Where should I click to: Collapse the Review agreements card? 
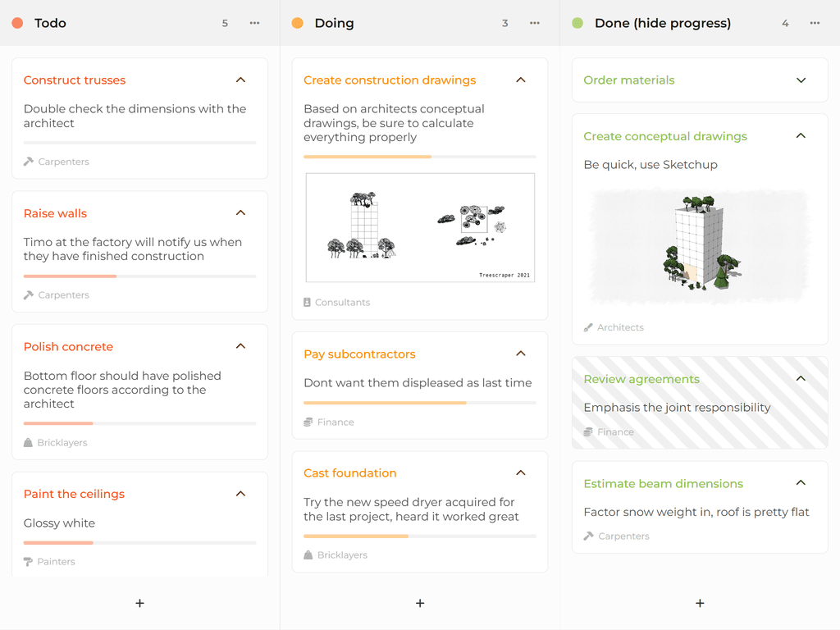(801, 379)
